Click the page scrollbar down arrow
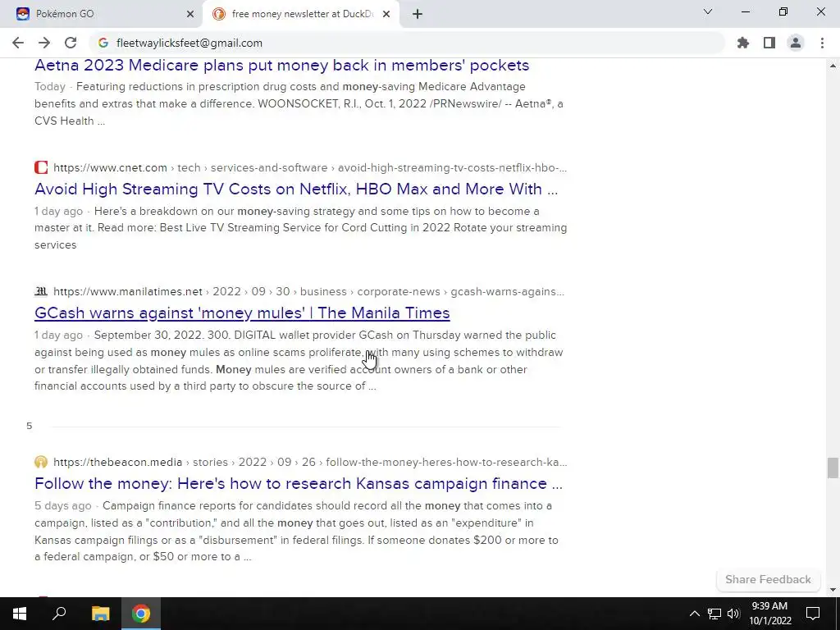 point(833,590)
